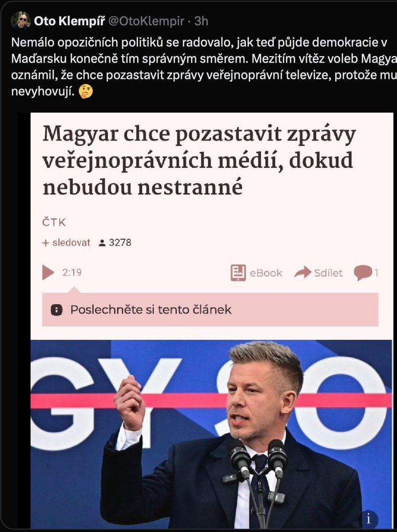Open the speaker photo at the microphones
Image resolution: width=397 pixels, height=532 pixels.
tap(211, 434)
